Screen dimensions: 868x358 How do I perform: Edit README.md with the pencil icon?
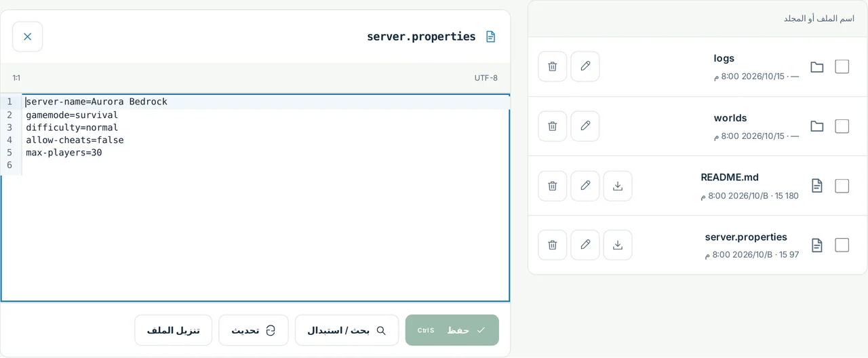tap(585, 186)
